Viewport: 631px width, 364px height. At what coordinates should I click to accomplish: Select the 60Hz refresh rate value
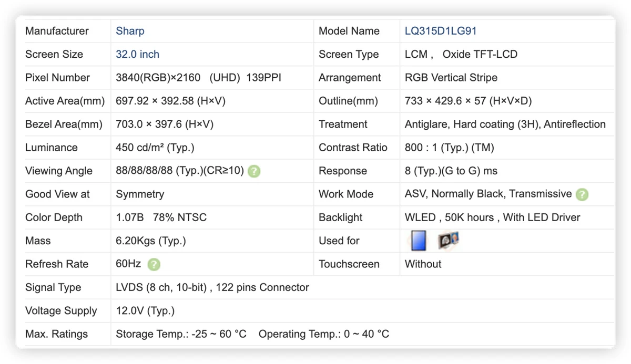(x=128, y=264)
